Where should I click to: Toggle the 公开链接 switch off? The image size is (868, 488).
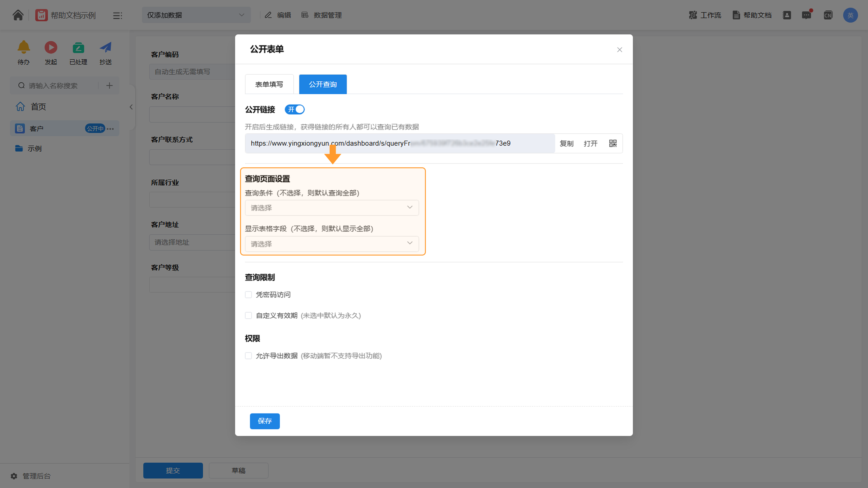pyautogui.click(x=295, y=109)
